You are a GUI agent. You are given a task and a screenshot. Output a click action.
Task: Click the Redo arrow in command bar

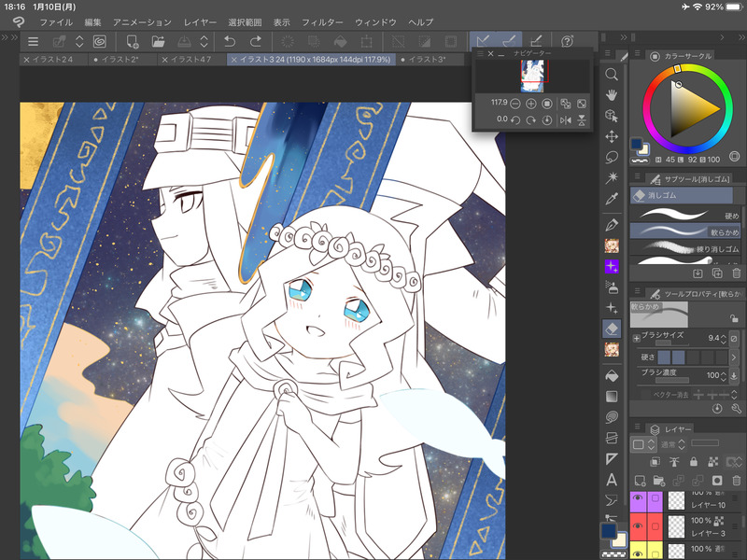coord(255,41)
